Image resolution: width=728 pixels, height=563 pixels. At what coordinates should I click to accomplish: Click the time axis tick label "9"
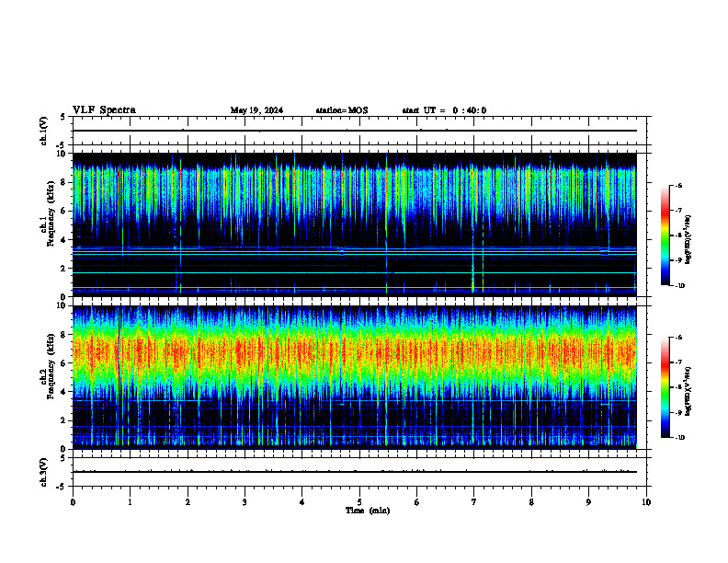click(x=588, y=502)
